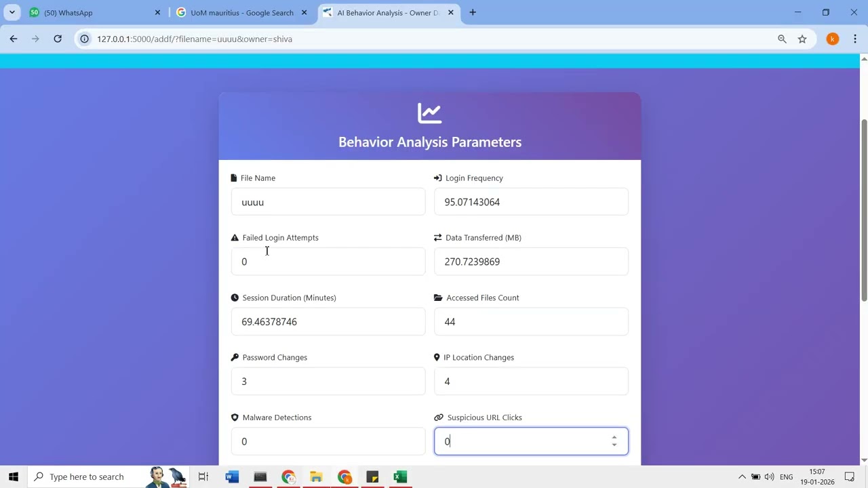Click the file icon beside File Name
The image size is (868, 488).
coord(234,178)
